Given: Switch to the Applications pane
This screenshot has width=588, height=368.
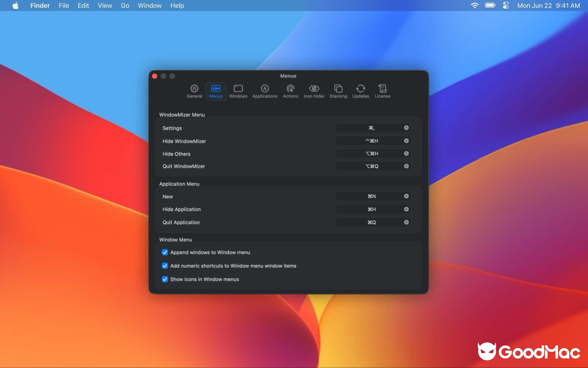Looking at the screenshot, I should (x=265, y=91).
